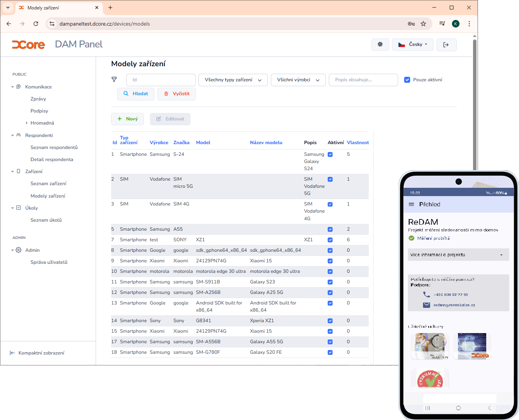Toggle the Pouze aktivní checkbox
Screen dimensions: 519x420
coord(407,80)
